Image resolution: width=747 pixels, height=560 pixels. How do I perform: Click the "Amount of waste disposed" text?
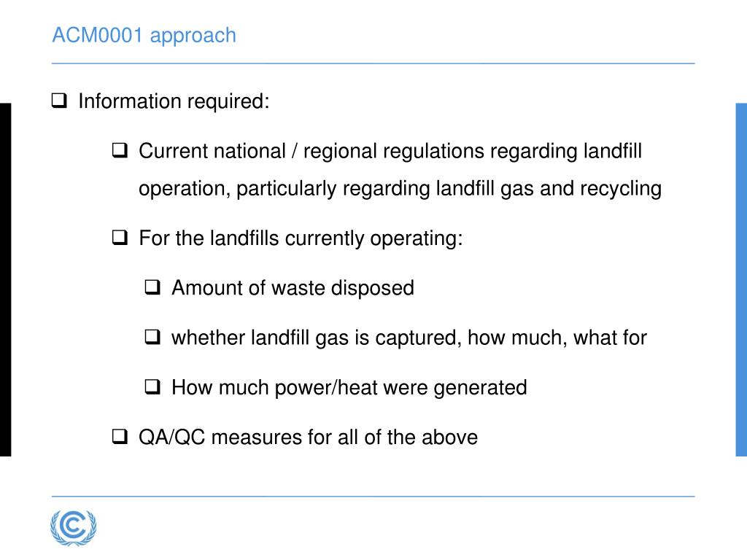tap(293, 287)
